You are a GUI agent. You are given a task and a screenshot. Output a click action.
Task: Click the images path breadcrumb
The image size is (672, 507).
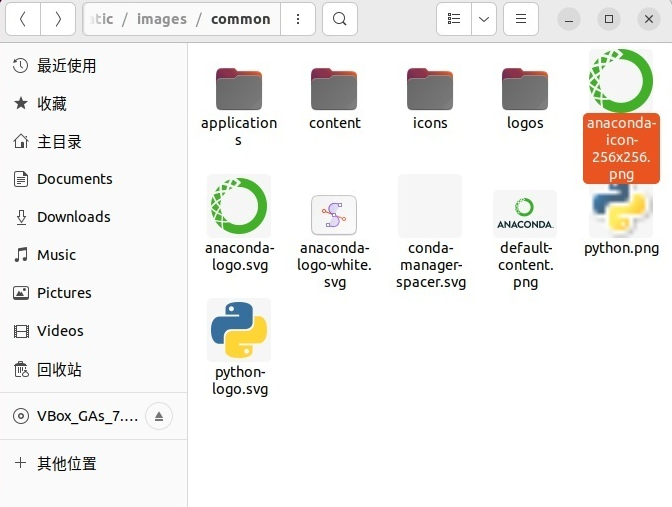point(162,19)
